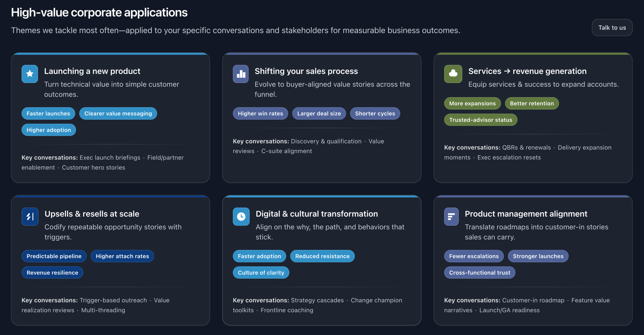Select the Clearer value messaging tag
644x335 pixels.
[118, 113]
